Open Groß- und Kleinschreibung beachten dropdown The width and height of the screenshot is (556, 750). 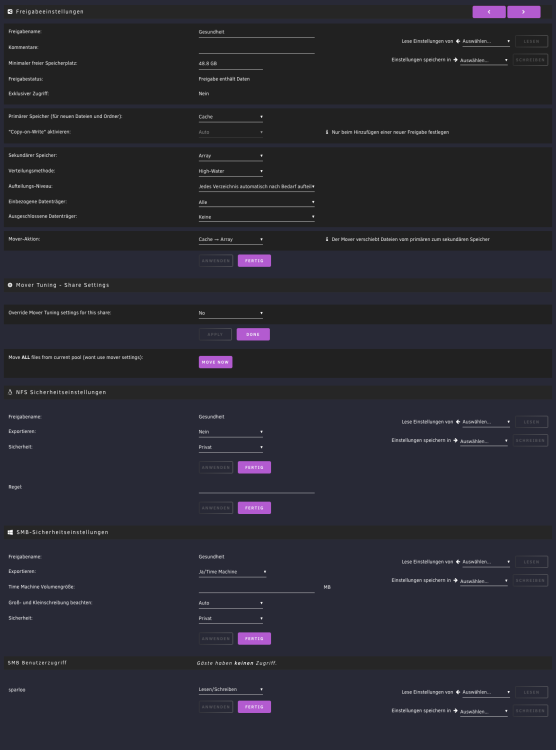click(x=231, y=603)
